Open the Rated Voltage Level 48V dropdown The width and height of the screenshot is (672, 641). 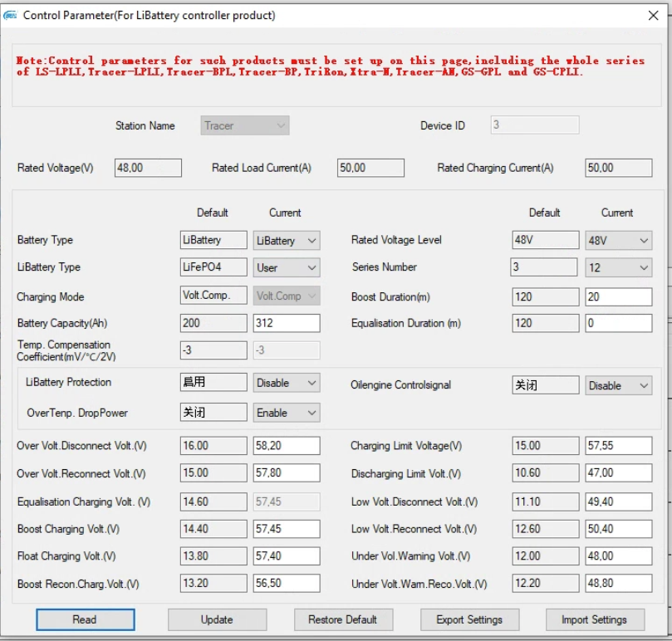pos(619,241)
